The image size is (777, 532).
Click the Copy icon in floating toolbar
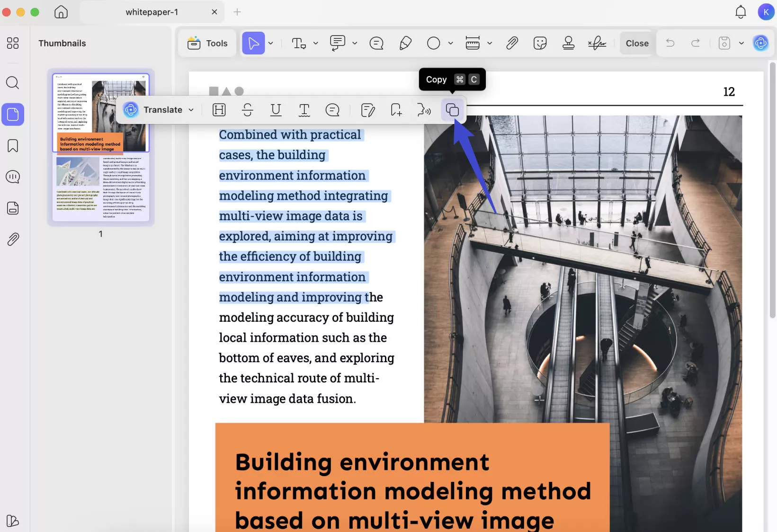(452, 110)
